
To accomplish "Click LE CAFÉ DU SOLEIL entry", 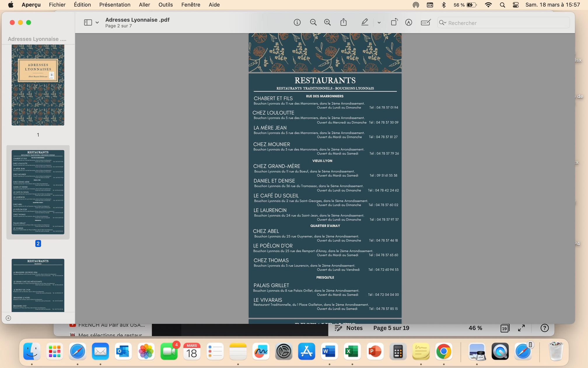I will coord(276,196).
